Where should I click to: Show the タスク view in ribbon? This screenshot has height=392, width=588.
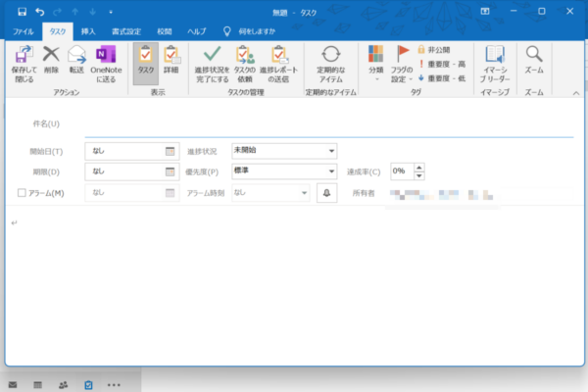click(145, 63)
